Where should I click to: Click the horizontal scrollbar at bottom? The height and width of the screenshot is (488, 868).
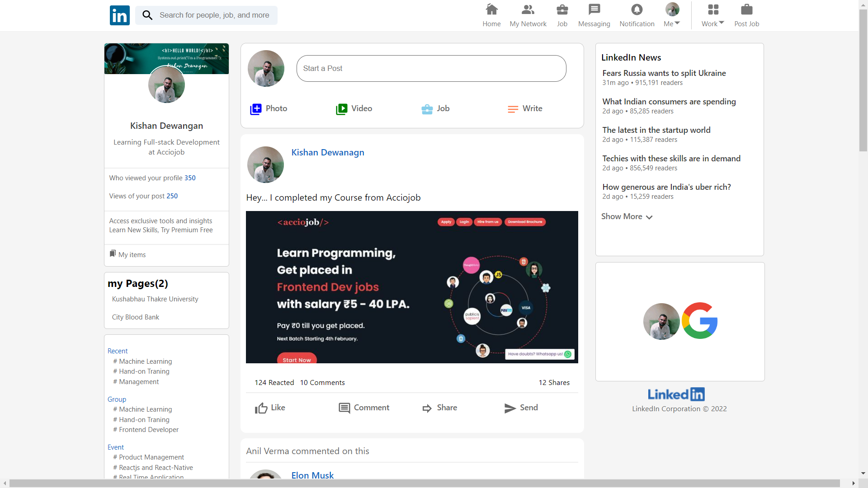tap(425, 483)
